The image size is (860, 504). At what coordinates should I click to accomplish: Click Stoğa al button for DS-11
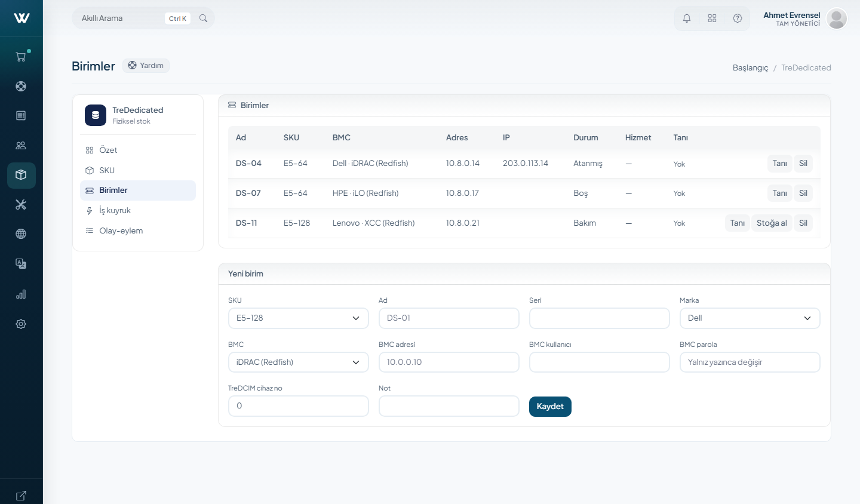click(x=772, y=223)
